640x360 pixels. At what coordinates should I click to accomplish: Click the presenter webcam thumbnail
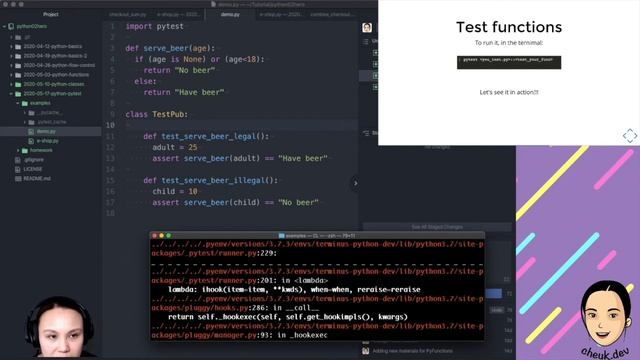coord(59,327)
